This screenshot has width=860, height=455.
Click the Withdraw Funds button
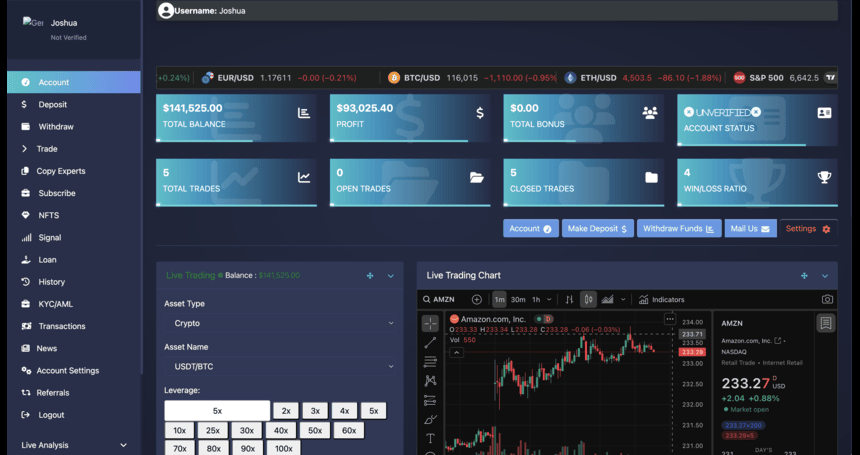[679, 229]
